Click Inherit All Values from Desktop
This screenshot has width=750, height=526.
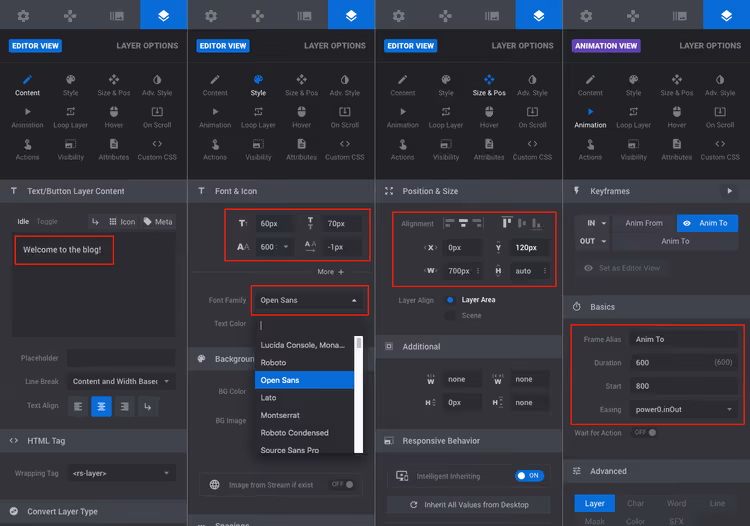tap(469, 504)
